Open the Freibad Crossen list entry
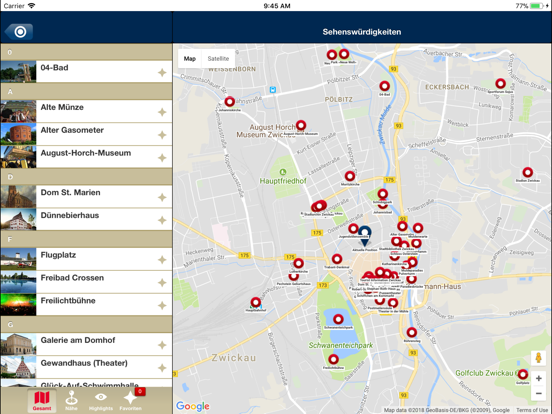Image resolution: width=552 pixels, height=414 pixels. tap(86, 282)
